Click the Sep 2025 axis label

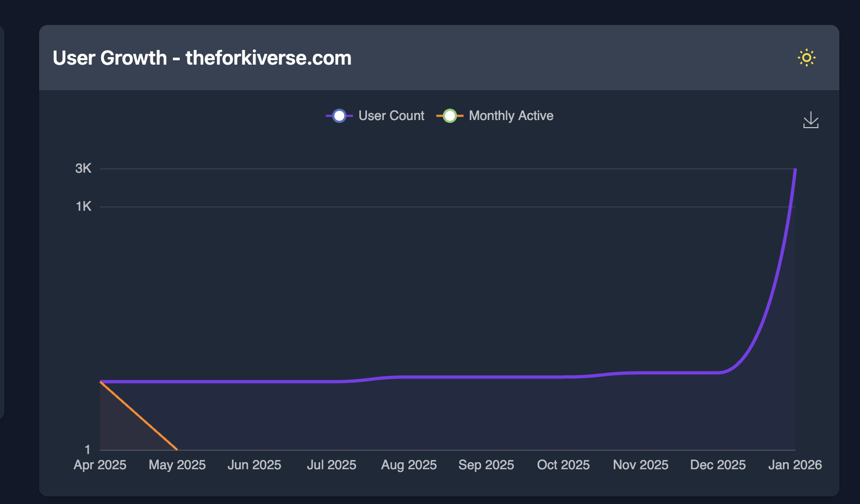(x=486, y=465)
